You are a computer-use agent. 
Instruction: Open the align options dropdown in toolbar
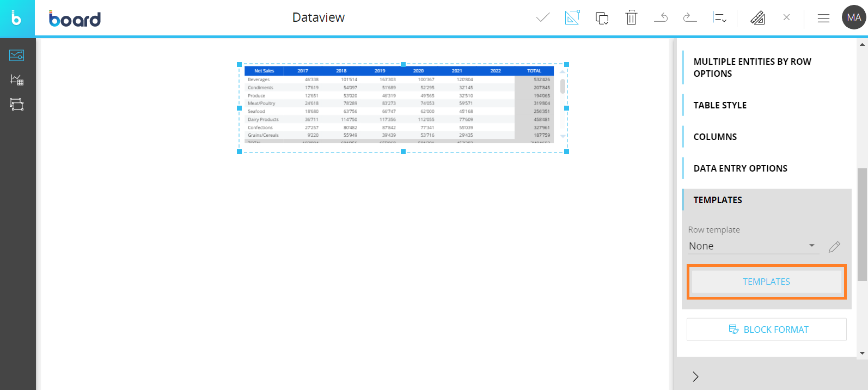[x=719, y=18]
